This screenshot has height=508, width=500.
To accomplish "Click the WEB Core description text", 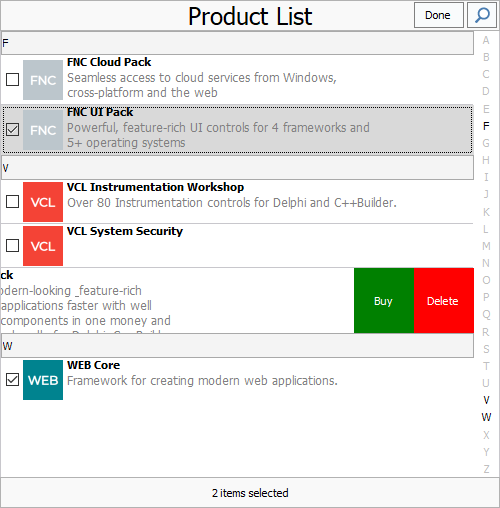I will (x=202, y=381).
